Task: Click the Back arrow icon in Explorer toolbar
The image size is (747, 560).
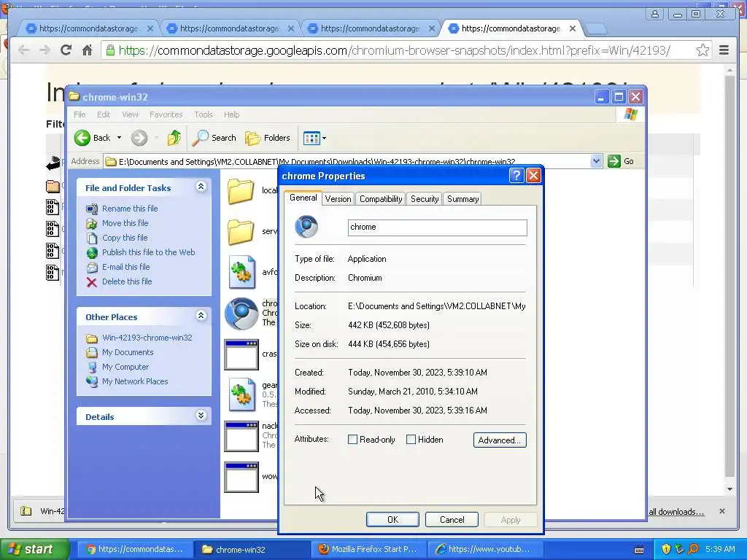Action: [82, 138]
